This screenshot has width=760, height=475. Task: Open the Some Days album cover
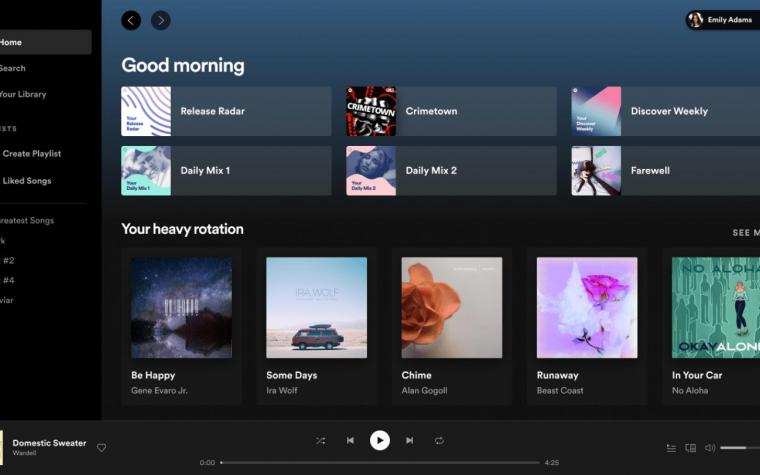click(x=317, y=308)
